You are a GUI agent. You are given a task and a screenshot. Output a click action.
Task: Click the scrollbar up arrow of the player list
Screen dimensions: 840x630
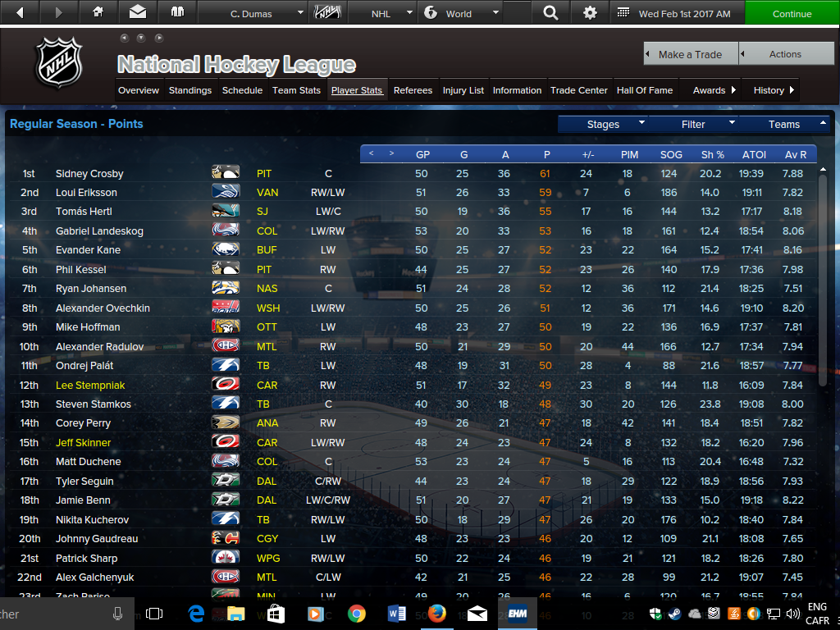pyautogui.click(x=823, y=169)
